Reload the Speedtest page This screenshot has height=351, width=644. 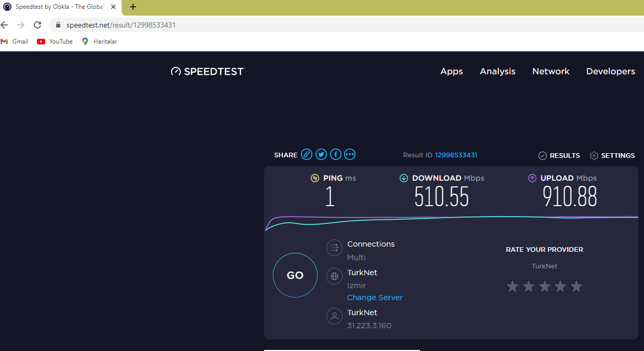[x=37, y=25]
